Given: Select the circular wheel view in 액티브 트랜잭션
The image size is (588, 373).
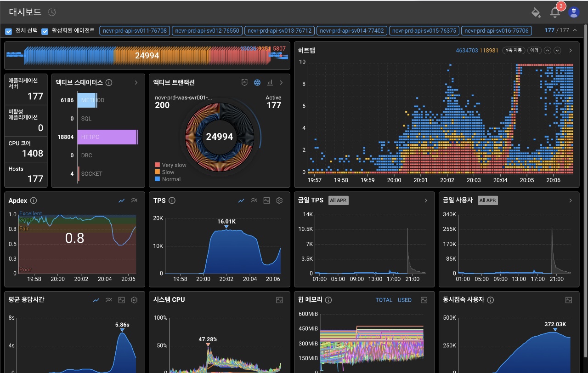Looking at the screenshot, I should tap(257, 82).
